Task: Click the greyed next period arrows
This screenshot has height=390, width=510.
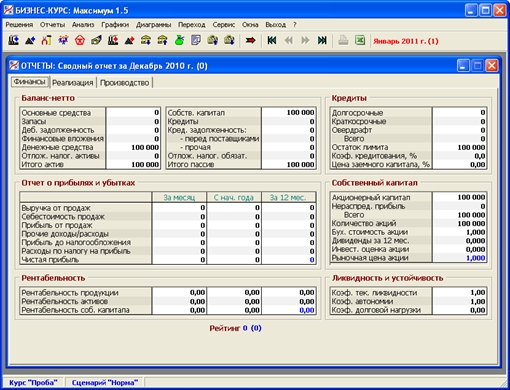Action: click(305, 41)
